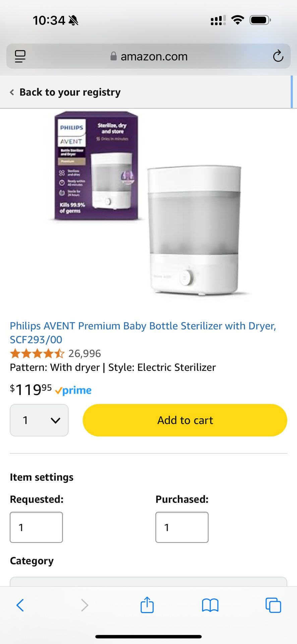297x644 pixels.
Task: Tap the amazon.com address bar
Action: click(x=148, y=56)
